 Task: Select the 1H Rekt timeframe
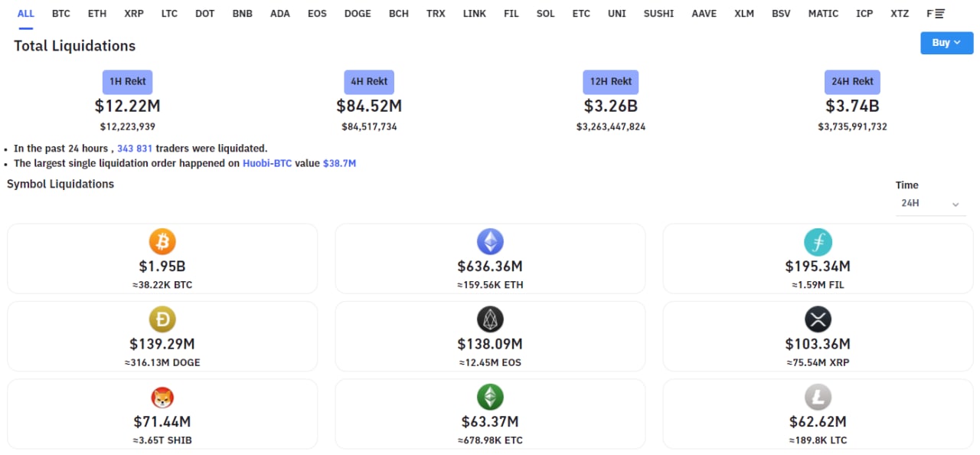128,82
